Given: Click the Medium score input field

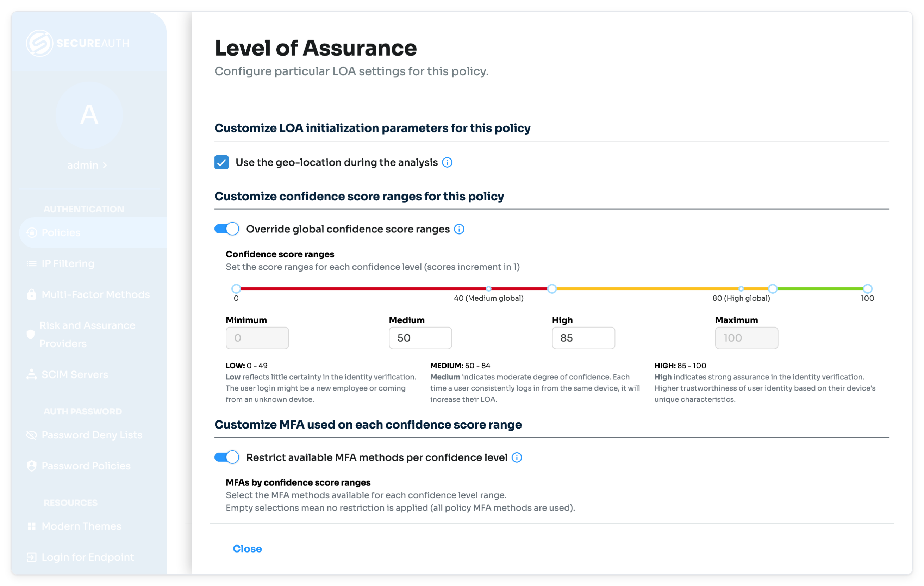Looking at the screenshot, I should point(420,338).
